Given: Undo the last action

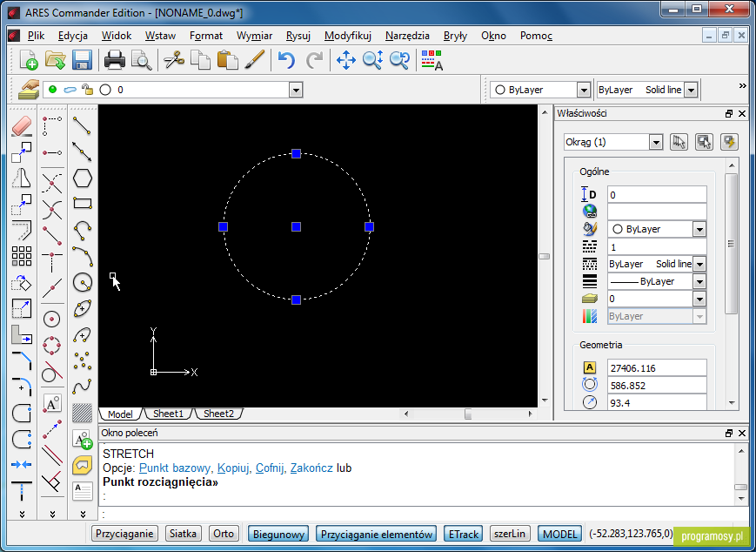Looking at the screenshot, I should click(x=286, y=60).
